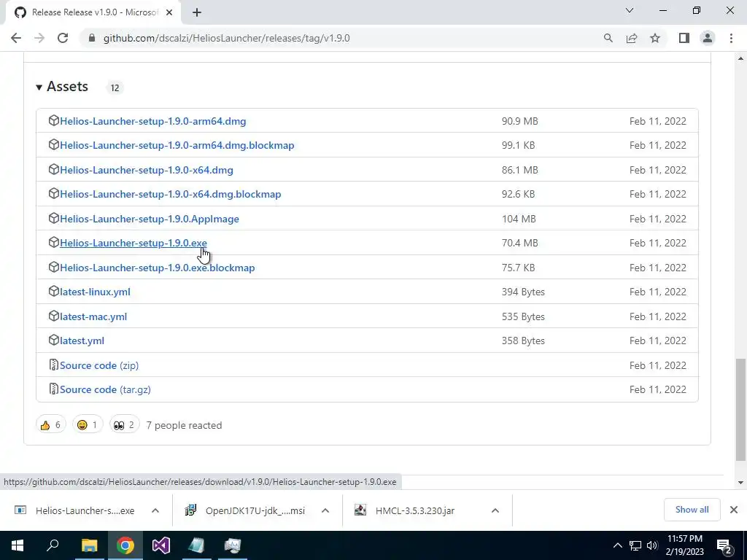The image size is (747, 560).
Task: Click the site lock icon
Action: [x=92, y=38]
